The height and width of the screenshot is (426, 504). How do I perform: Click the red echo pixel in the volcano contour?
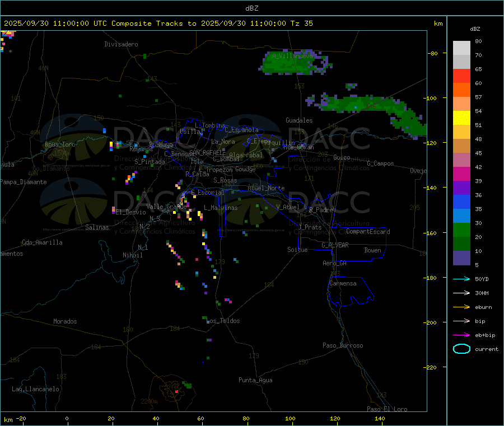[177, 392]
